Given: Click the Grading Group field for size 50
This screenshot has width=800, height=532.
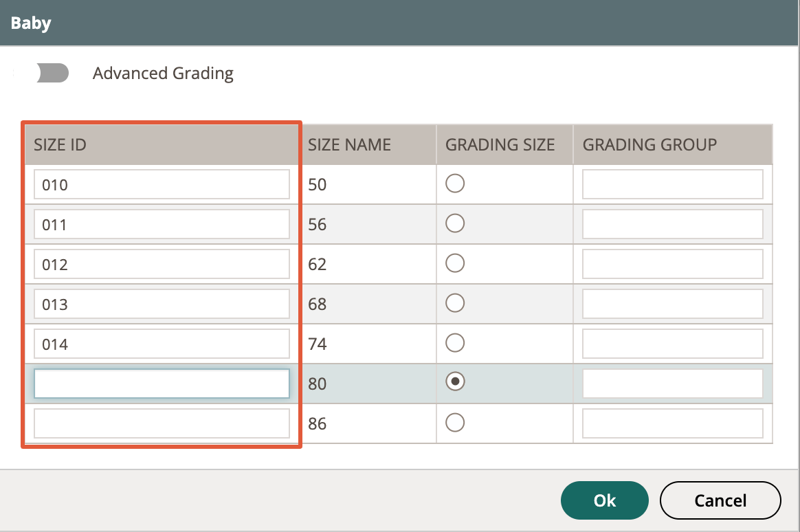Looking at the screenshot, I should point(672,184).
